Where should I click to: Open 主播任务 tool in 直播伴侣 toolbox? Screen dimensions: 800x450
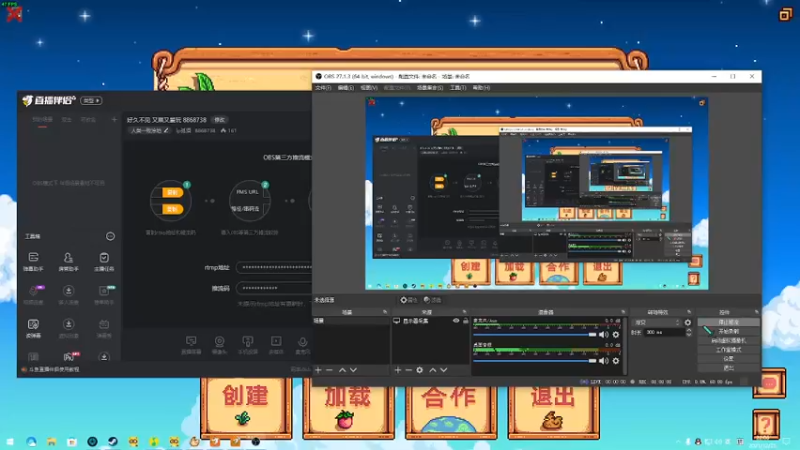[x=104, y=262]
